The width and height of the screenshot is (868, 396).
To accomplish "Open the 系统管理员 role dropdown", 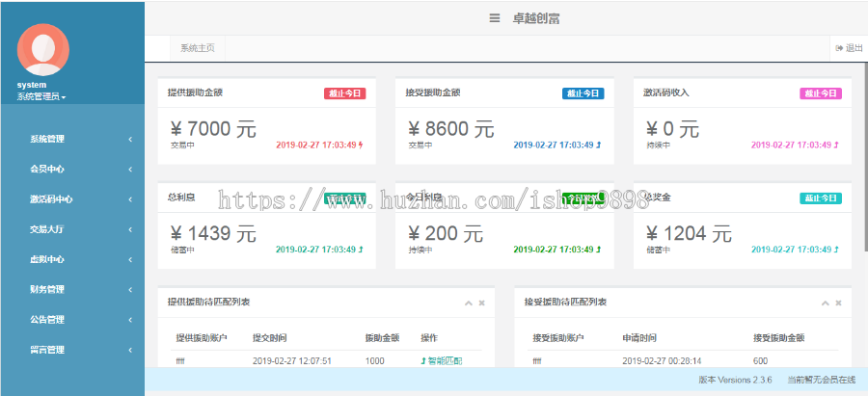I will coord(41,96).
